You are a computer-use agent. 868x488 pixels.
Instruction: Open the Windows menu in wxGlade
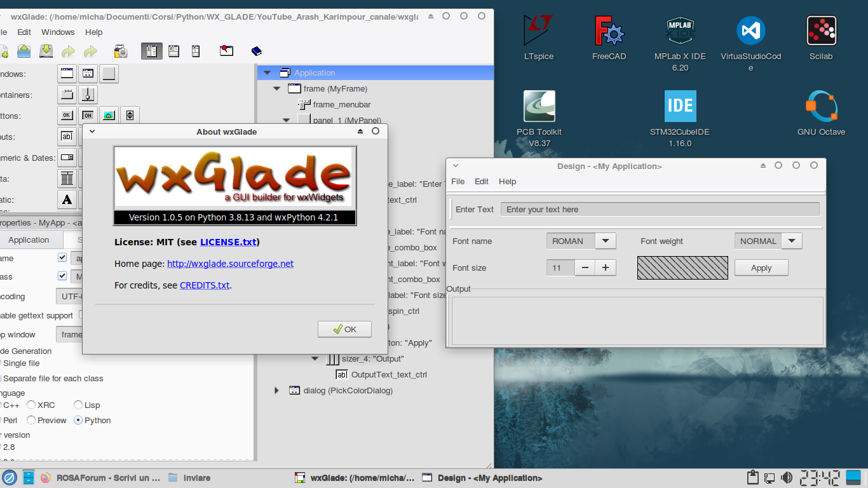58,32
